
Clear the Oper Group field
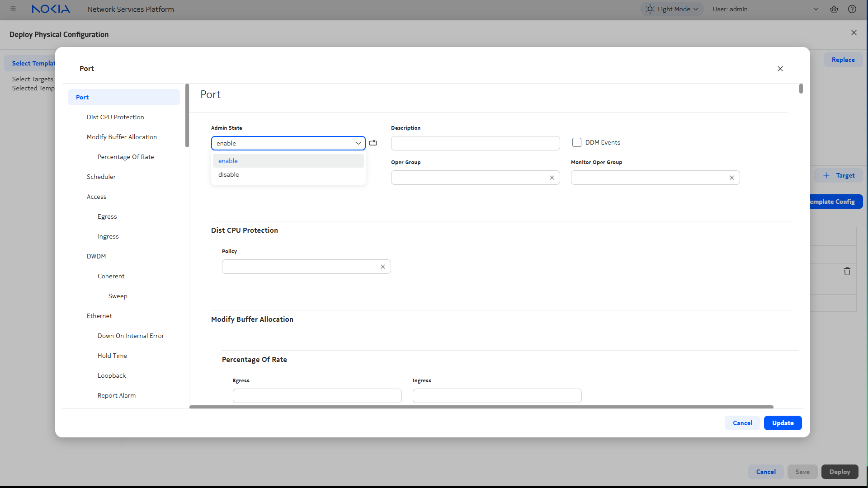click(552, 178)
